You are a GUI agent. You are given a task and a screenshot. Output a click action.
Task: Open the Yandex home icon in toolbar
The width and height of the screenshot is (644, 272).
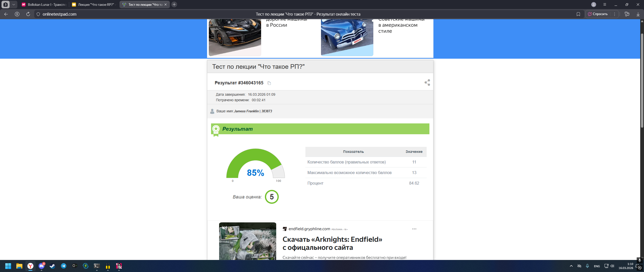click(17, 14)
